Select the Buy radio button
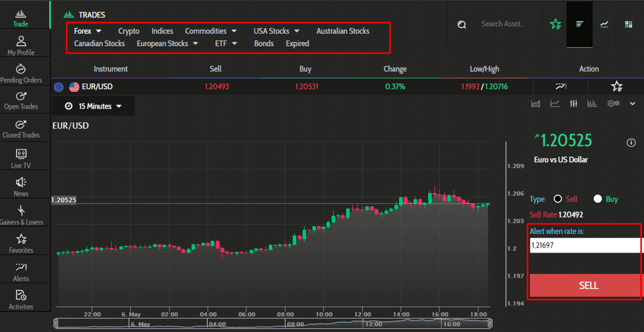Viewport: 644px width, 332px height. (597, 199)
